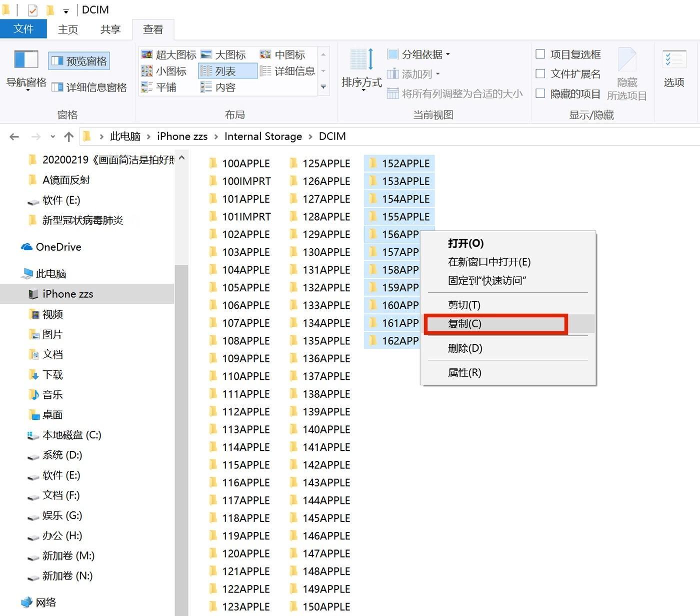Select 内容 content layout
This screenshot has height=616, width=700.
coord(218,87)
